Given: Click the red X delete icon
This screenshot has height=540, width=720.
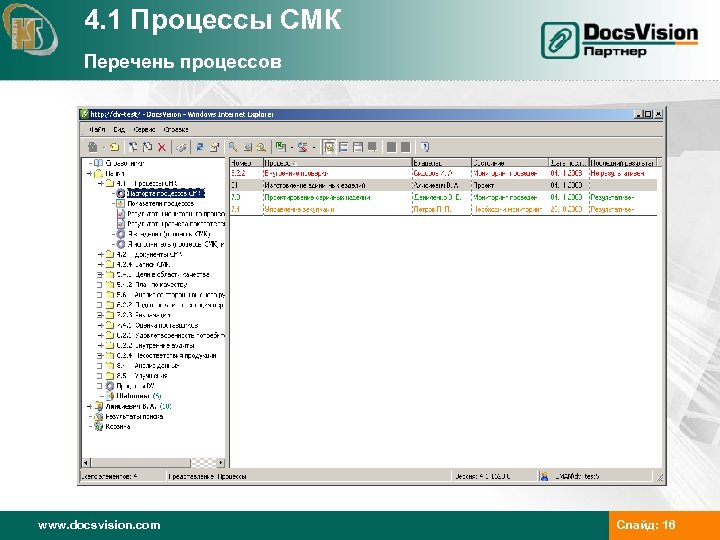Looking at the screenshot, I should tap(162, 147).
